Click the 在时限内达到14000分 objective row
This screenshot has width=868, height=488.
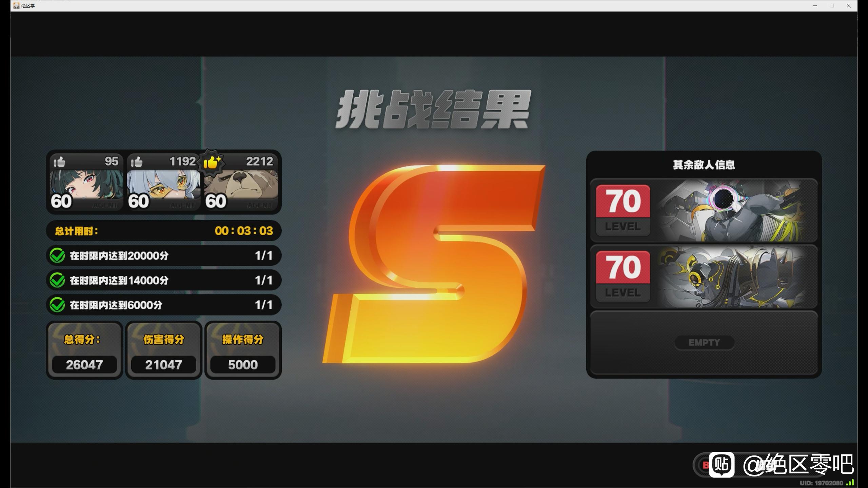click(164, 280)
